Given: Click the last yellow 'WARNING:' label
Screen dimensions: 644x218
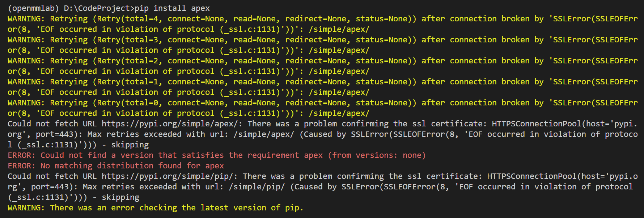Looking at the screenshot, I should coord(26,208).
